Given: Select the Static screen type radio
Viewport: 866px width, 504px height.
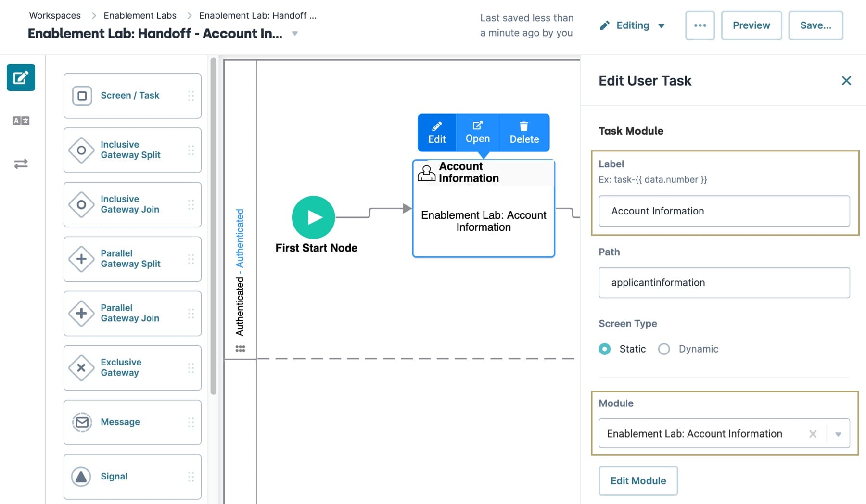Looking at the screenshot, I should tap(605, 349).
